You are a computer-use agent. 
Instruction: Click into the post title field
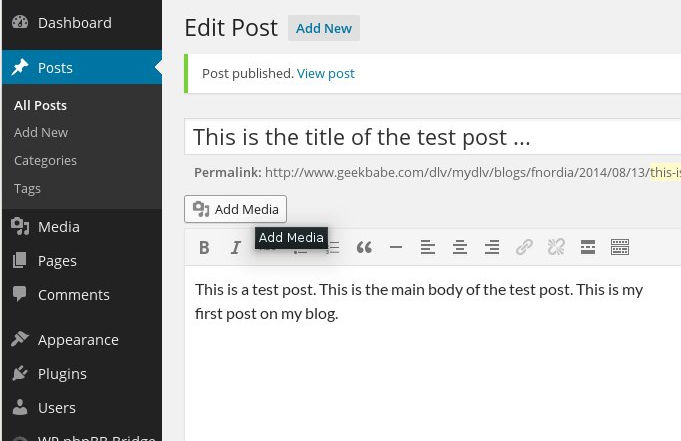click(433, 137)
